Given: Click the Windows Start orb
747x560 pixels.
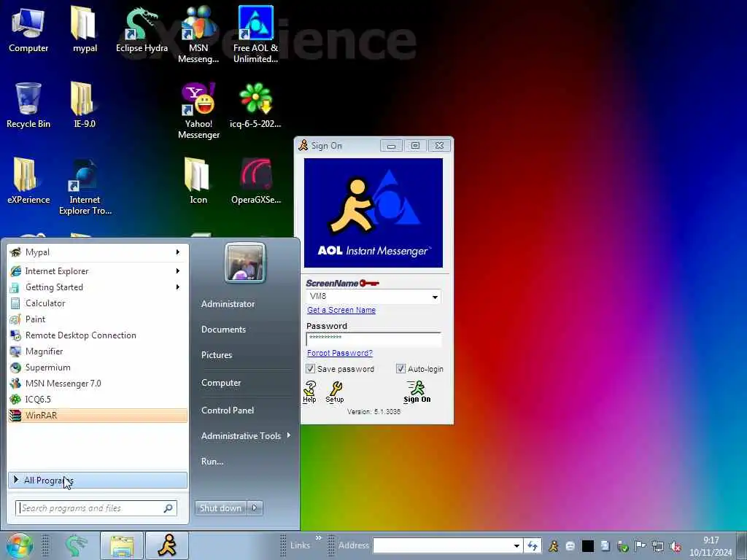Looking at the screenshot, I should pyautogui.click(x=18, y=545).
